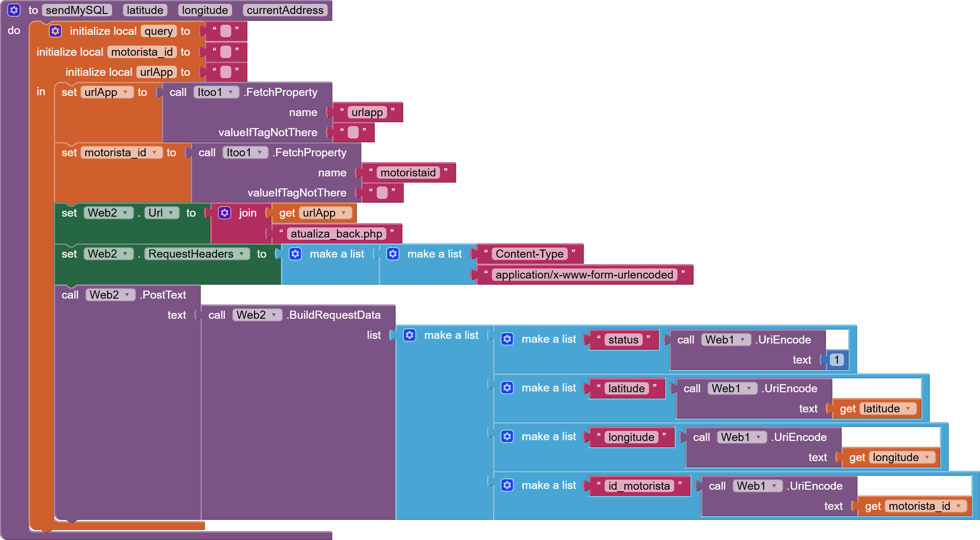
Task: Open Web2 dropdown in PostText call block
Action: pyautogui.click(x=127, y=295)
